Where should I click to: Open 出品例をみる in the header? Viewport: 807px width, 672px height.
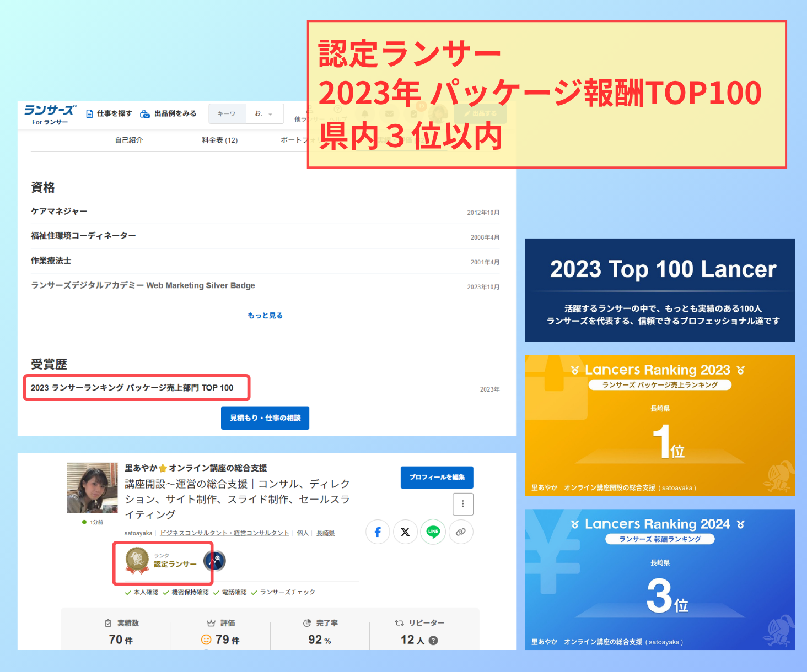[168, 113]
